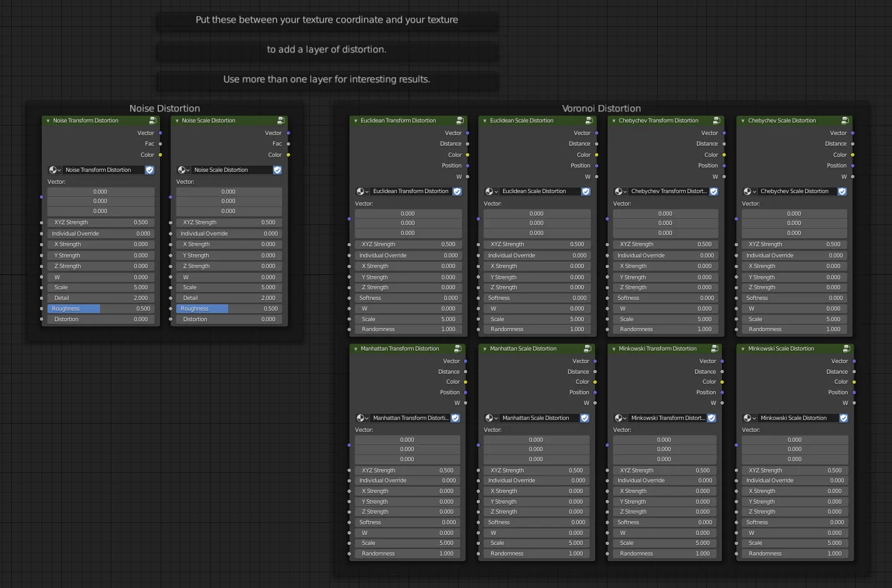The image size is (892, 588).
Task: Open the node group datablock browser on Noise Transform Distortion
Action: tap(54, 169)
